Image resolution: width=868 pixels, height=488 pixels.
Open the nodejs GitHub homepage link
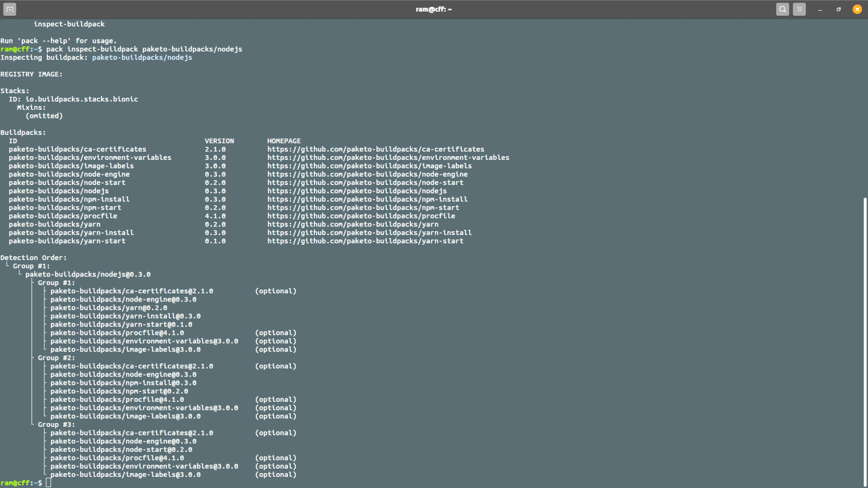(x=357, y=191)
